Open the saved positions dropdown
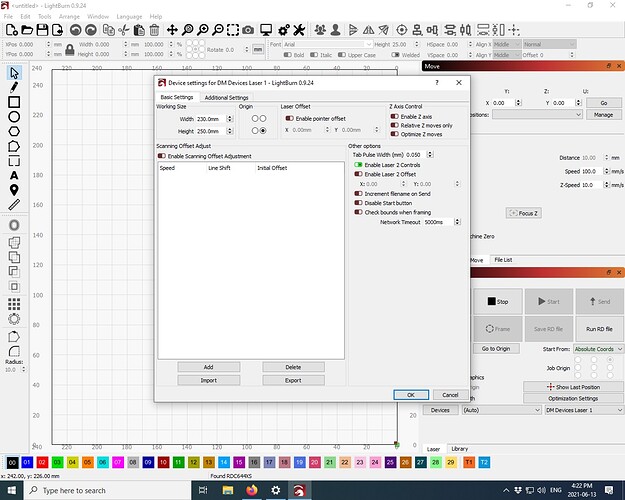Image resolution: width=625 pixels, height=500 pixels. tap(537, 114)
